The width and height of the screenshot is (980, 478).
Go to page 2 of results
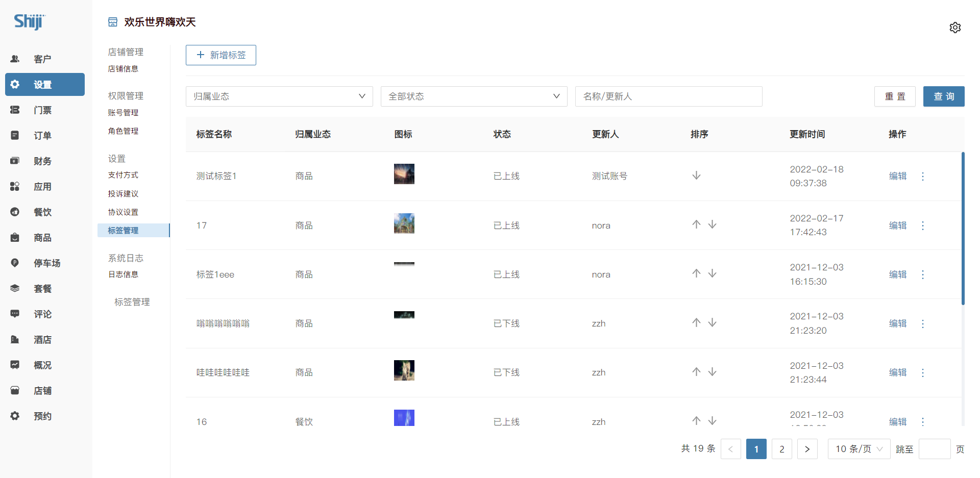point(782,449)
